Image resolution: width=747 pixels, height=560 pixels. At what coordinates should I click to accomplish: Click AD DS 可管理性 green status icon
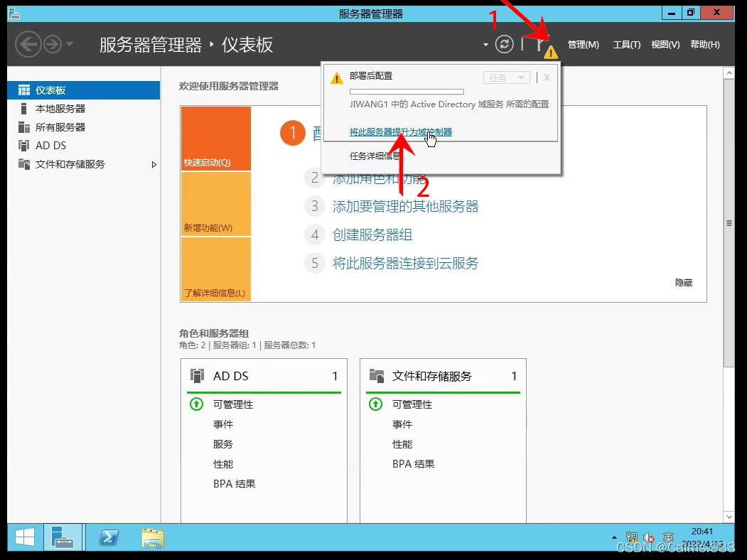(x=196, y=404)
